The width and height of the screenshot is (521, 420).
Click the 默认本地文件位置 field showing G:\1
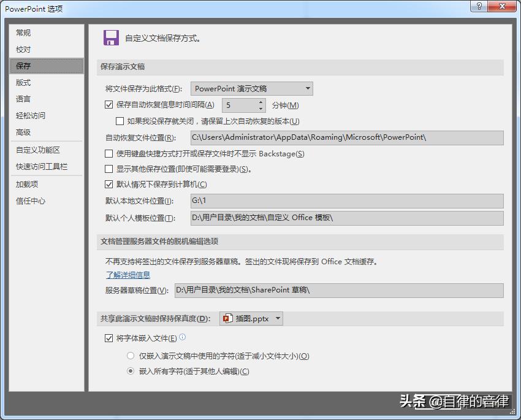[x=347, y=200]
